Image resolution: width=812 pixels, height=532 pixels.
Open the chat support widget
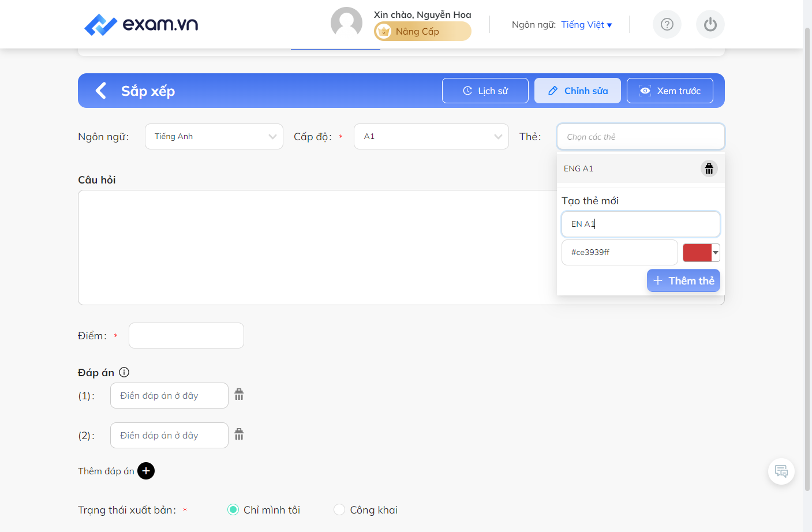pyautogui.click(x=781, y=471)
